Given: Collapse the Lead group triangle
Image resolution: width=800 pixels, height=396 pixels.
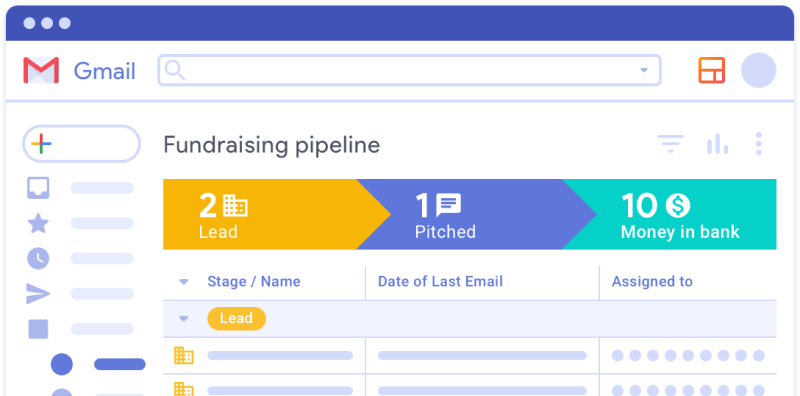Looking at the screenshot, I should 184,319.
